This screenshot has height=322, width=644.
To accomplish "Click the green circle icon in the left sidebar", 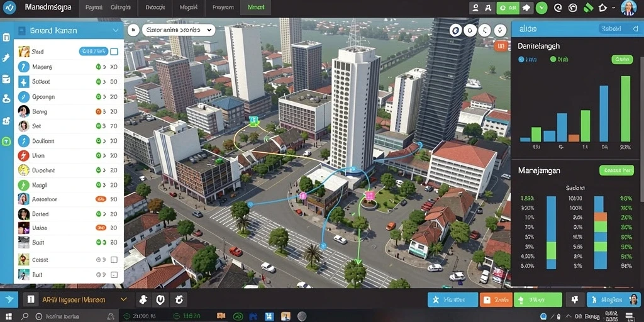I will 6,142.
